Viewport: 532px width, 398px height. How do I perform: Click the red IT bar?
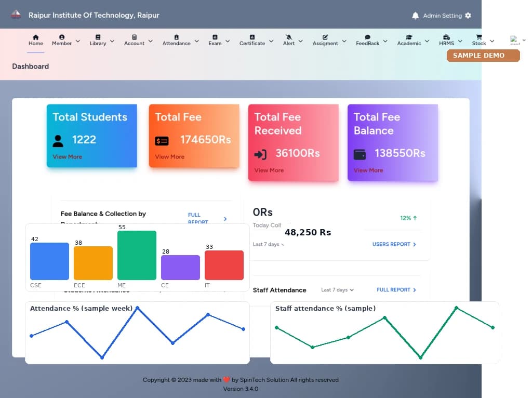click(x=224, y=266)
